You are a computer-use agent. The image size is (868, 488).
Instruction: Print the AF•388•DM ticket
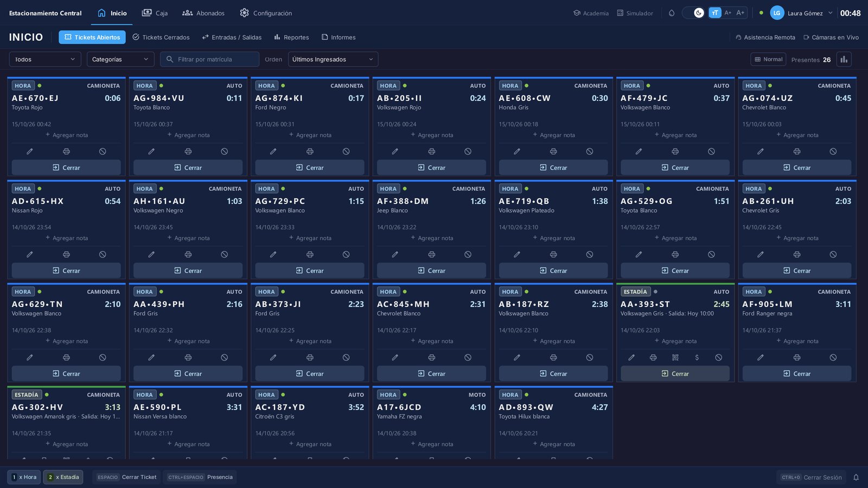[431, 254]
